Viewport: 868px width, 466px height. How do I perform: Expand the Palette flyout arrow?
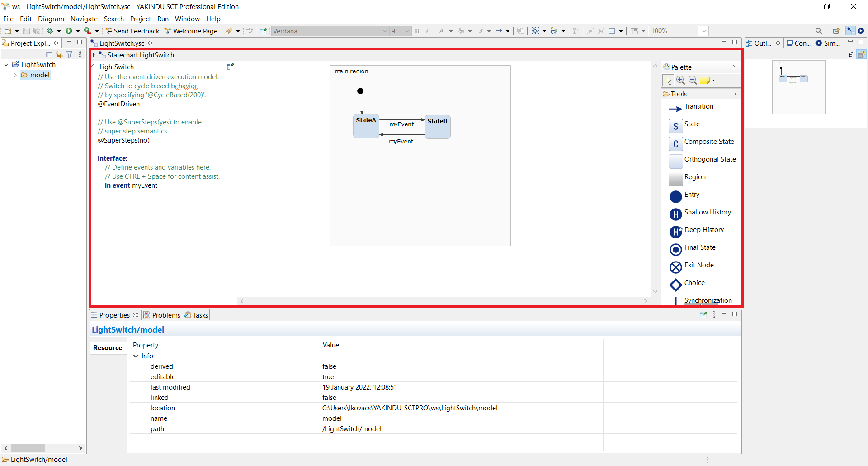734,67
